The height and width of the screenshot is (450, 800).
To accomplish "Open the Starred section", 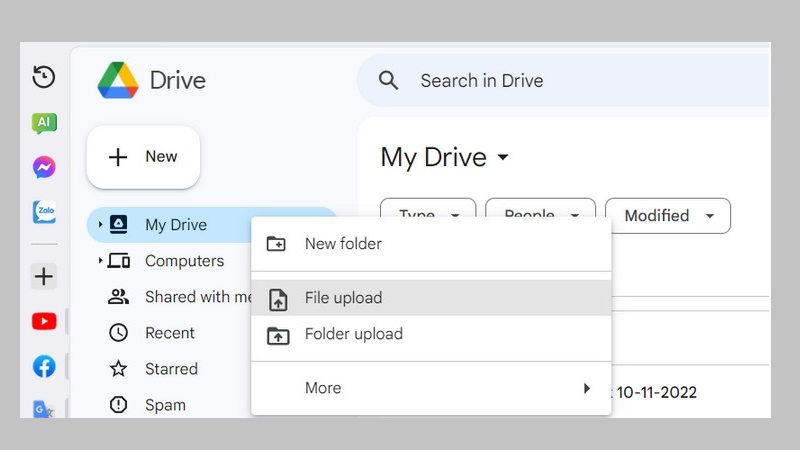I will 171,369.
